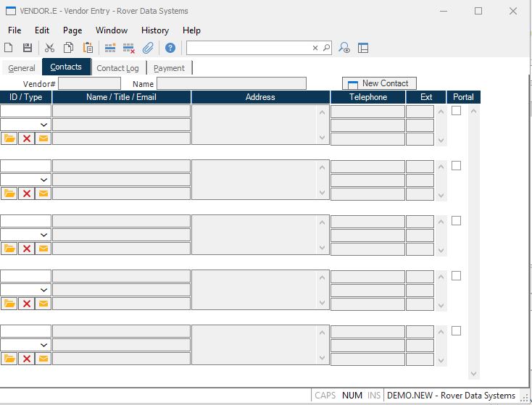Click the Save record toolbar icon
This screenshot has width=532, height=405.
[28, 48]
